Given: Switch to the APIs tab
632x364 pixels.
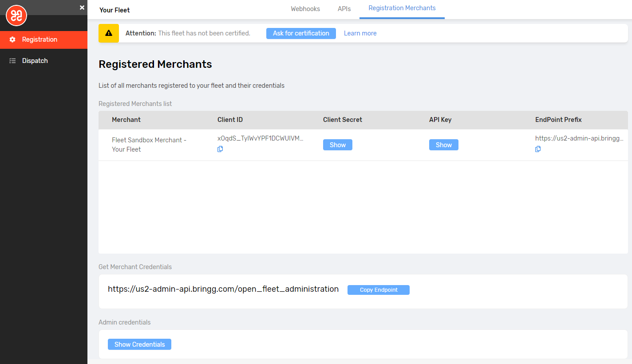Looking at the screenshot, I should [344, 9].
